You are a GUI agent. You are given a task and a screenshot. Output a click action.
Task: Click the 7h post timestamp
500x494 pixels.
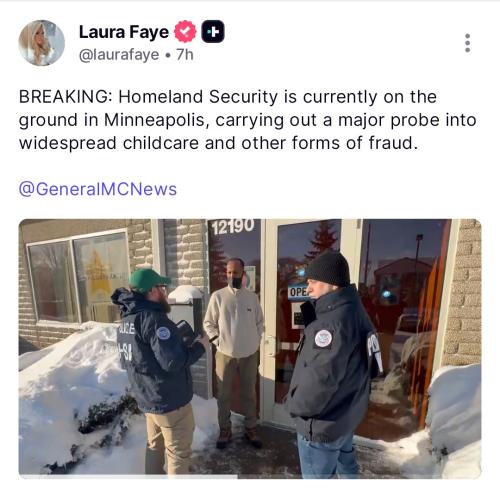click(x=185, y=55)
